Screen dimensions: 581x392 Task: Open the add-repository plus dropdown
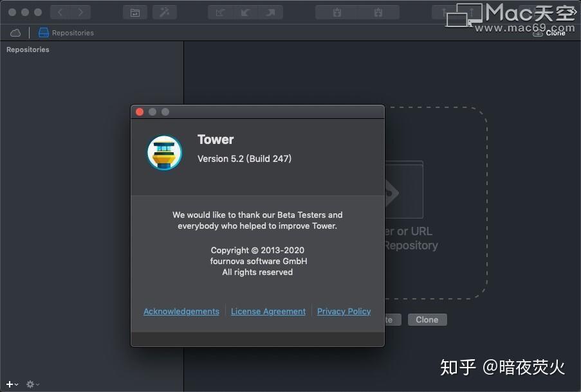pyautogui.click(x=8, y=384)
